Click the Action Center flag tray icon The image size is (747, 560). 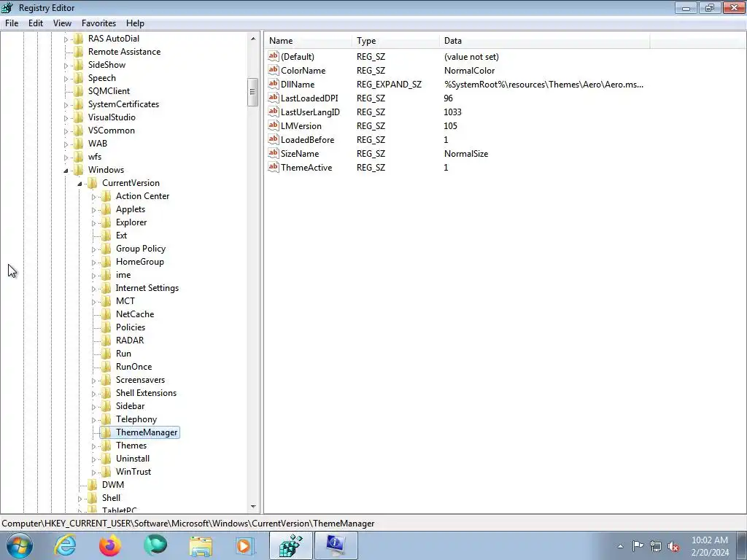pos(638,546)
